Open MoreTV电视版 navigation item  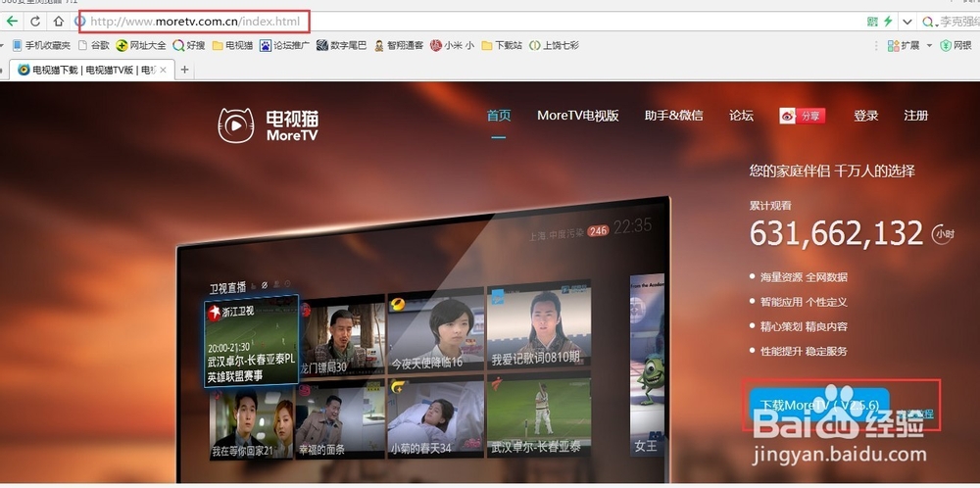click(577, 116)
